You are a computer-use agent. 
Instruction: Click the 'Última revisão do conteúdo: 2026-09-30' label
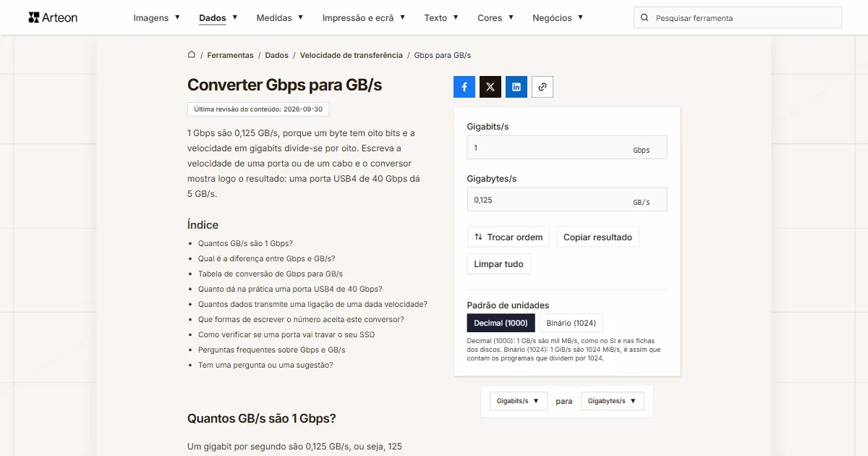click(258, 109)
